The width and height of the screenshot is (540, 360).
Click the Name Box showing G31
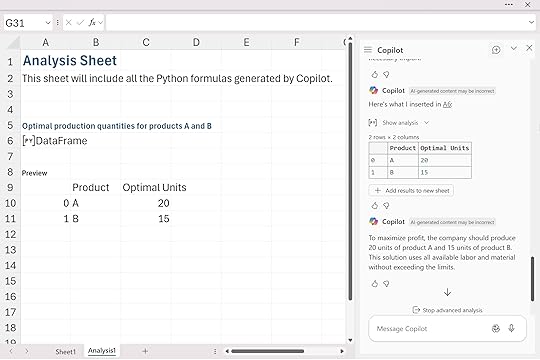coord(23,23)
